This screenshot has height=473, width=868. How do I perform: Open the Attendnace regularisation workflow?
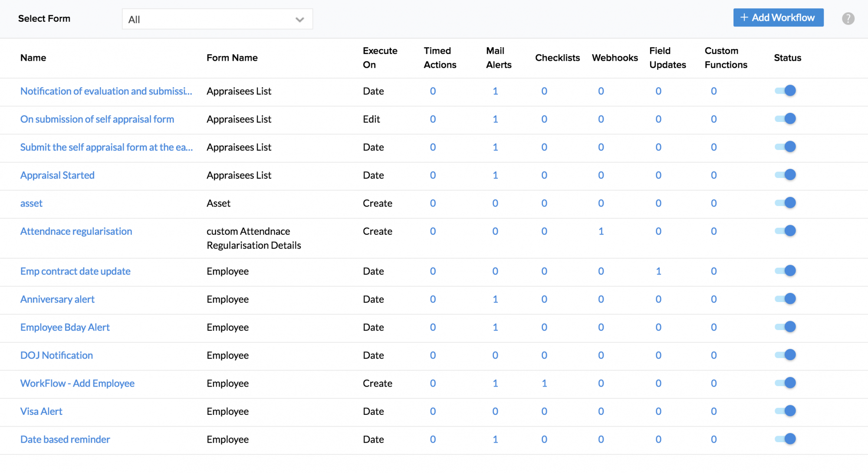point(76,231)
